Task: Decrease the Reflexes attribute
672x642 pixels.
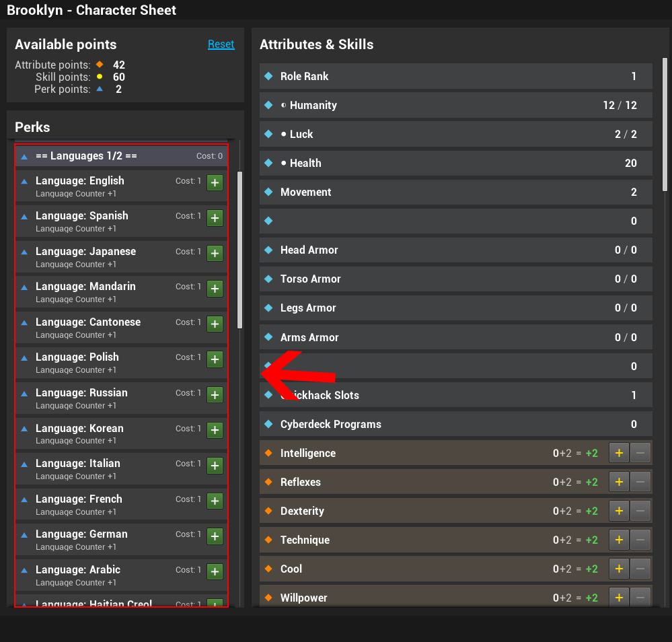Action: (x=640, y=483)
